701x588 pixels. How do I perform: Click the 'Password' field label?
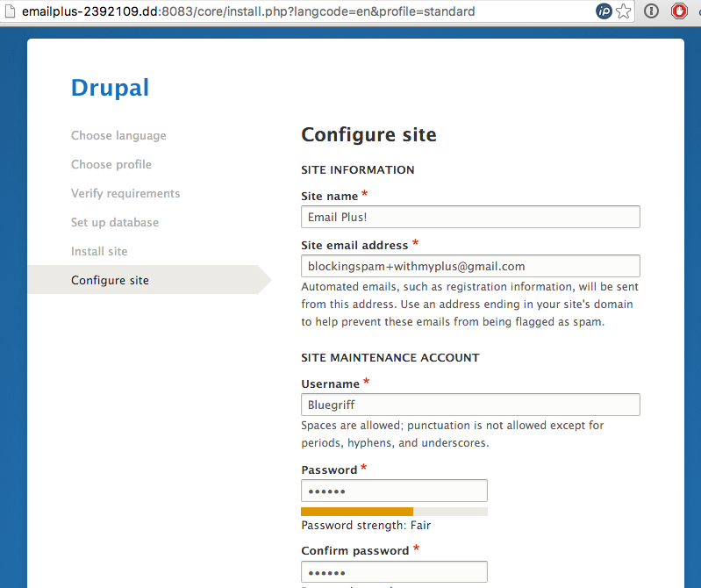point(329,470)
